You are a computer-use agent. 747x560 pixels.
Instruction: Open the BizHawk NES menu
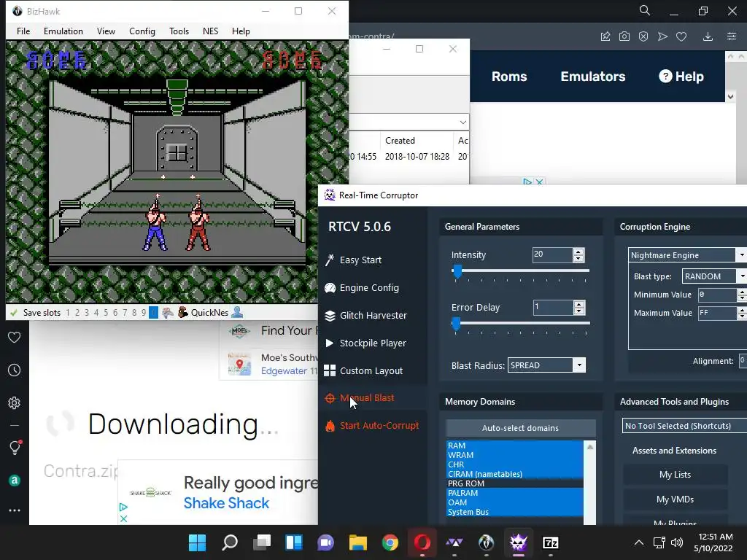coord(211,31)
